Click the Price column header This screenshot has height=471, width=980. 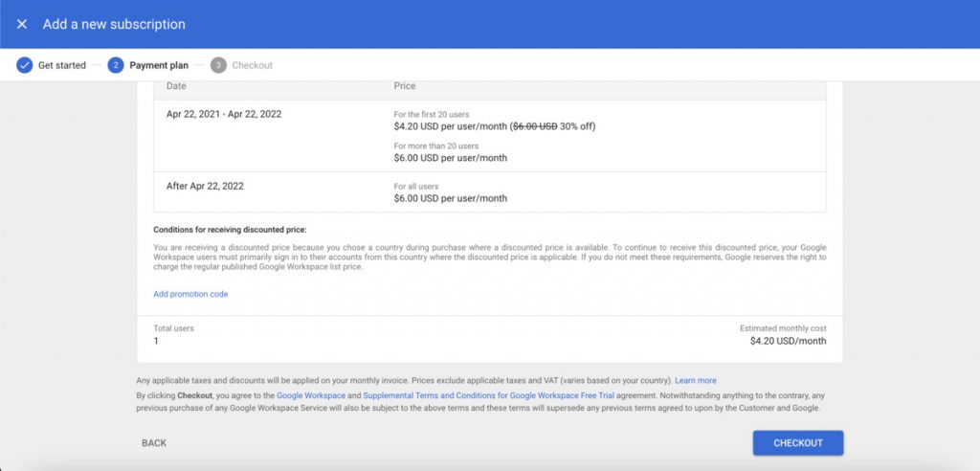[x=405, y=86]
